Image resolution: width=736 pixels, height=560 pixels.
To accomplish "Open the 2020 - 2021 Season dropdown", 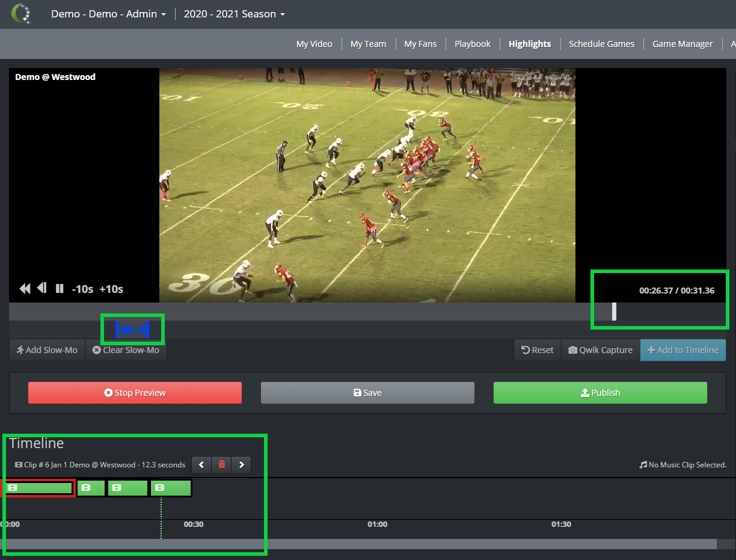I will point(234,13).
